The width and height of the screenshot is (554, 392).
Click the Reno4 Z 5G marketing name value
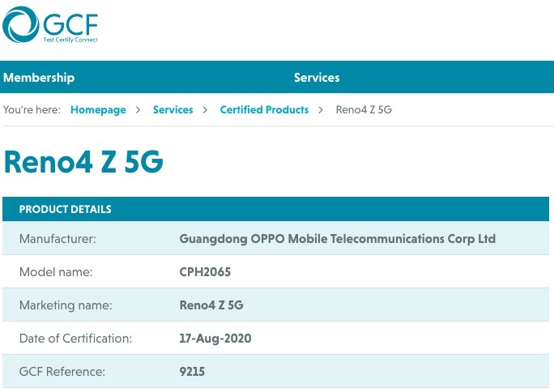[211, 305]
